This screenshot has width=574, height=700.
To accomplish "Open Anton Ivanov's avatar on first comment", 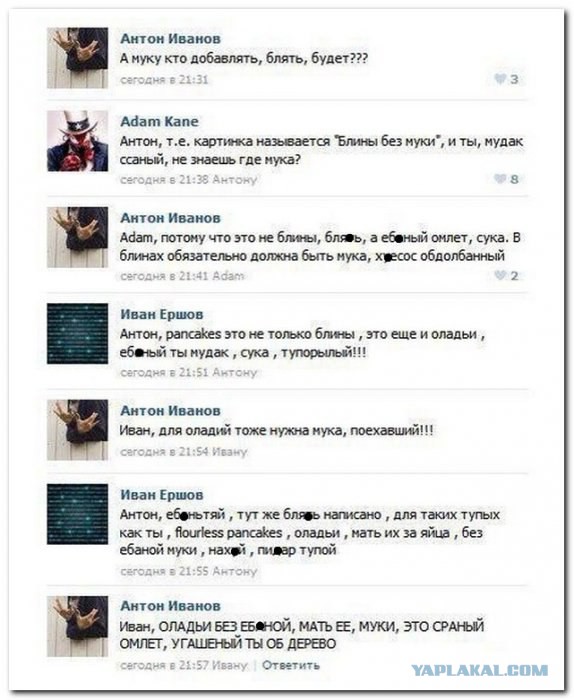I will (x=78, y=58).
